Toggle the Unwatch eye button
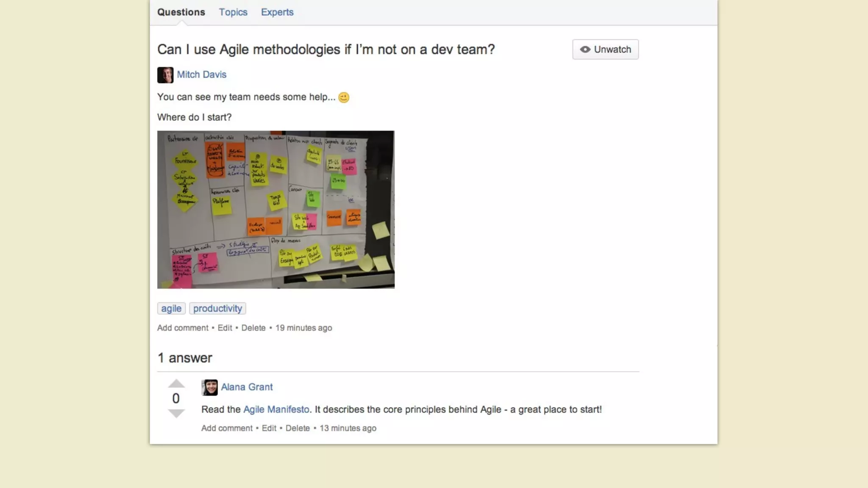 point(605,50)
